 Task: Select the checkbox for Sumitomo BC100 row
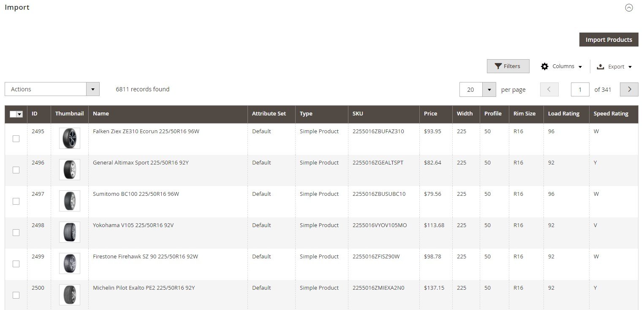[x=16, y=201]
